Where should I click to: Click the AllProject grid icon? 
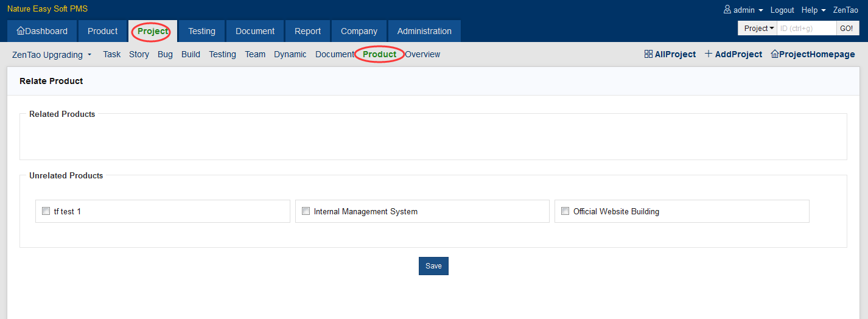coord(648,54)
